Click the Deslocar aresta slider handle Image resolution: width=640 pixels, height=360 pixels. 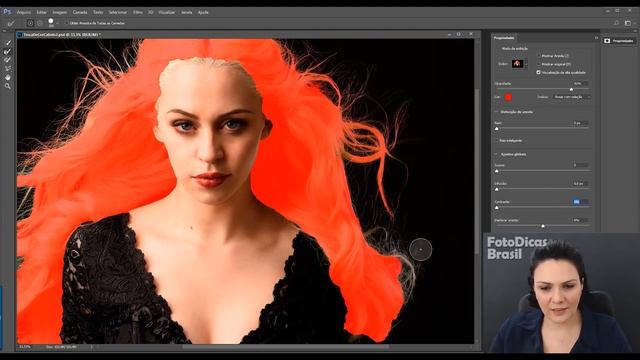pyautogui.click(x=543, y=226)
